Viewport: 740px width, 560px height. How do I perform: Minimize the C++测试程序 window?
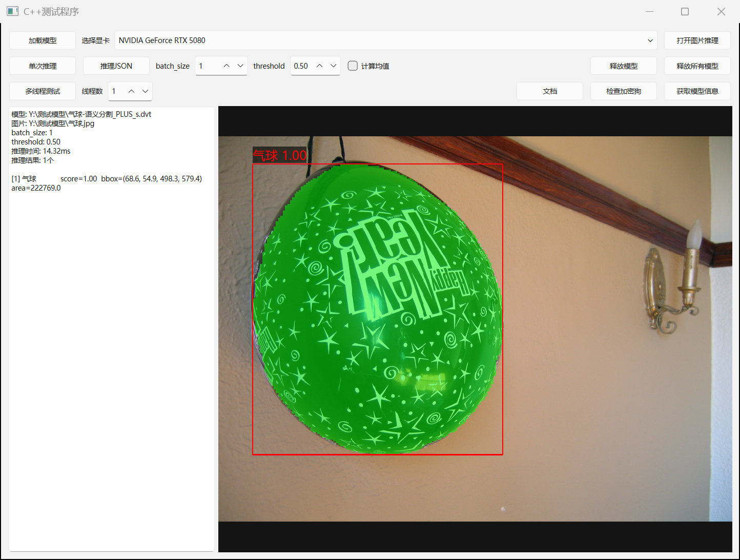tap(649, 11)
